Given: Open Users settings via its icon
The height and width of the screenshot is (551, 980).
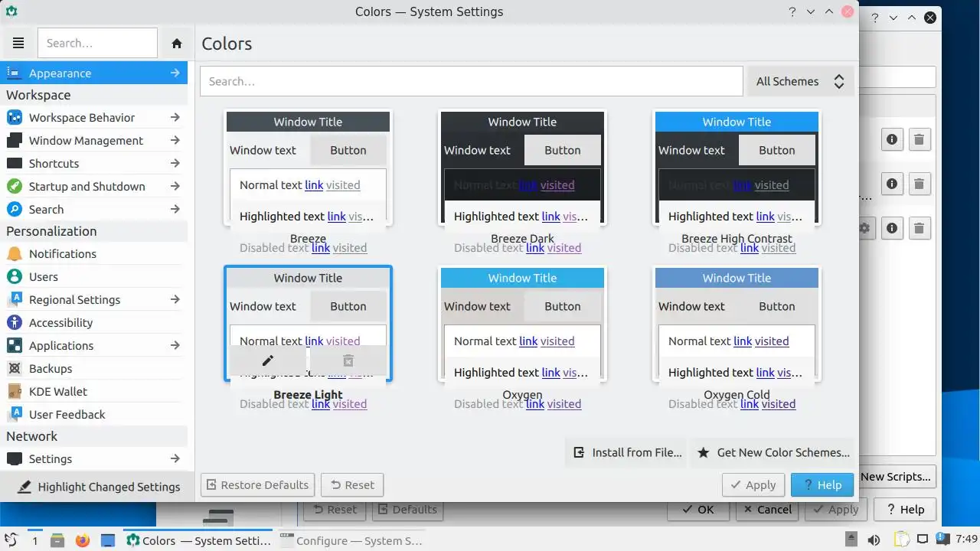Looking at the screenshot, I should click(15, 277).
